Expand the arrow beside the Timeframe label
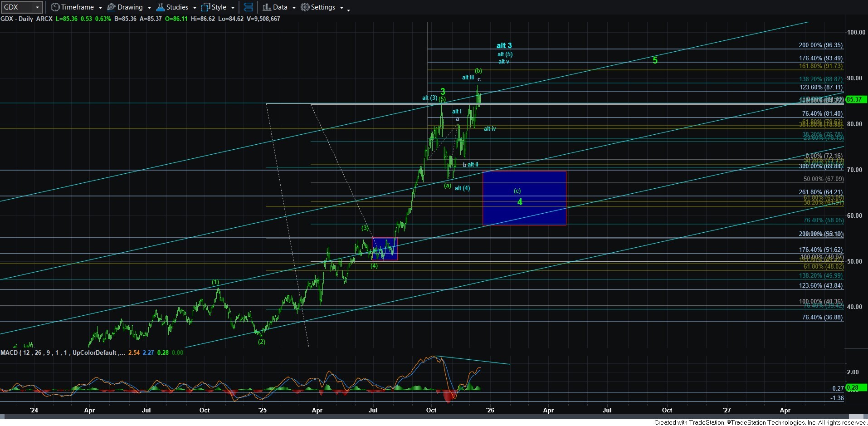This screenshot has height=426, width=868. pyautogui.click(x=100, y=8)
